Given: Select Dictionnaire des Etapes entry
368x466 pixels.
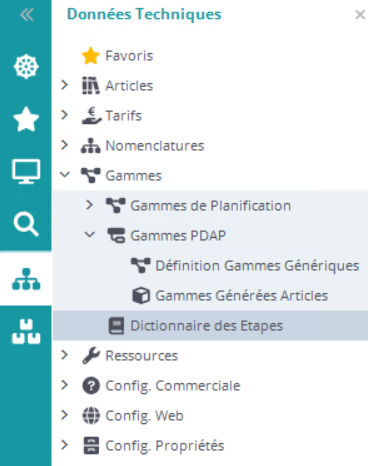Looking at the screenshot, I should tap(210, 326).
